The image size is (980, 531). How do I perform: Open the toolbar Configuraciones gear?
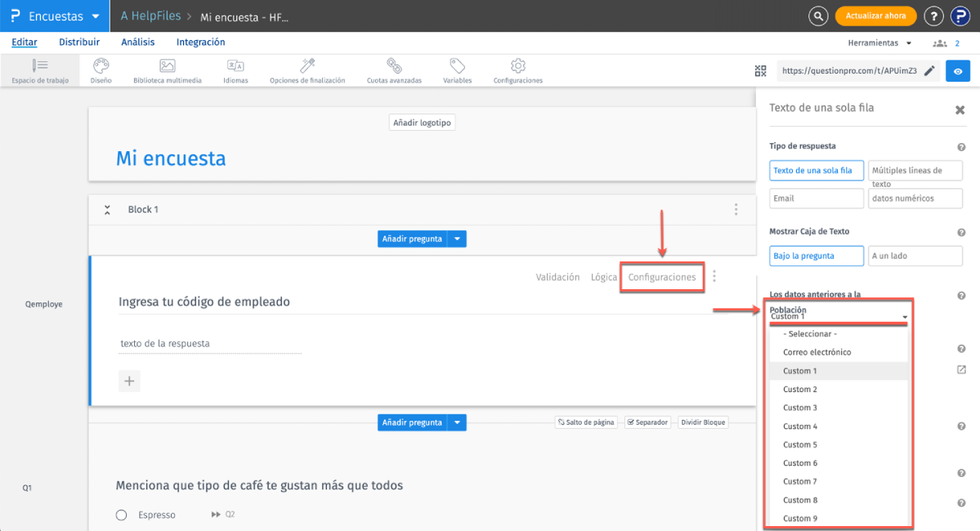[518, 70]
